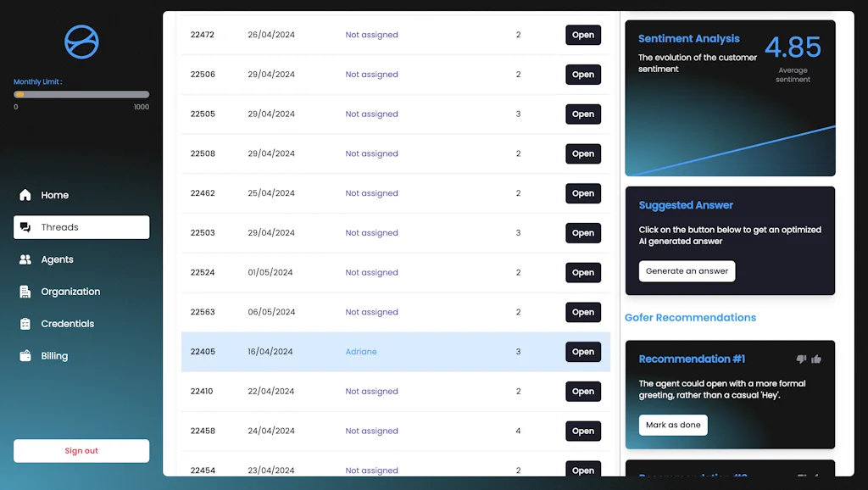Click the Gofer Recommendations heading
868x490 pixels.
[690, 317]
